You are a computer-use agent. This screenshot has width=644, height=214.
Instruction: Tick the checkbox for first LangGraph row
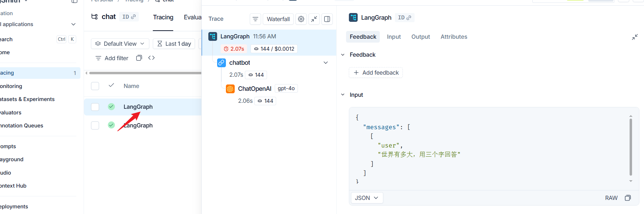tap(95, 107)
